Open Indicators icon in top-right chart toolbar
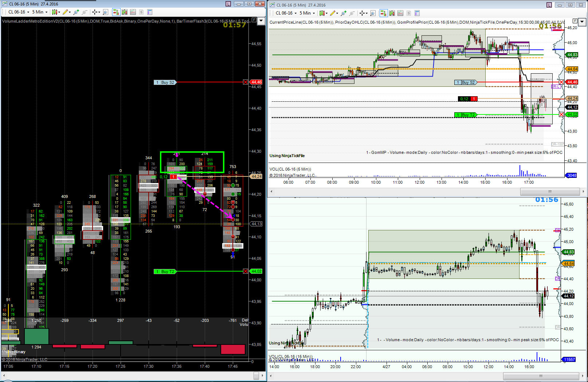 [x=400, y=13]
